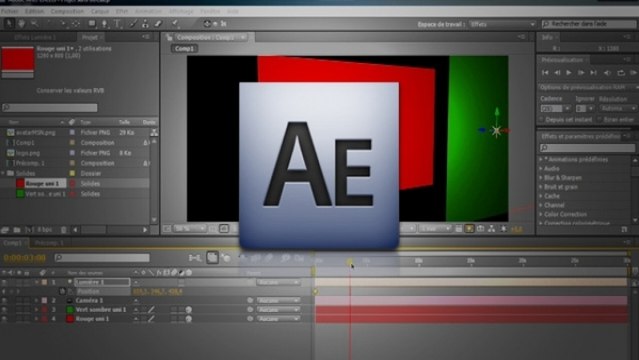Click the timeline current time 0:00:03:00 display
The width and height of the screenshot is (639, 360).
(24, 258)
